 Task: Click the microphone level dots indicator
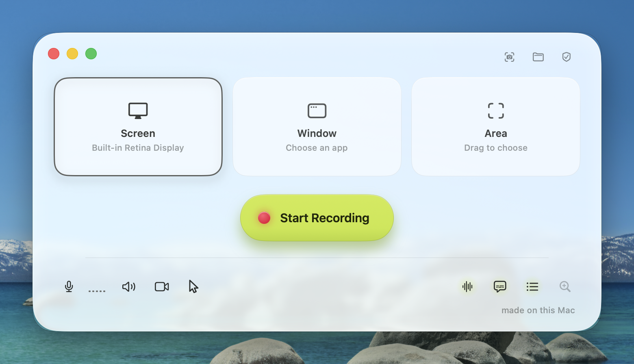pos(97,291)
